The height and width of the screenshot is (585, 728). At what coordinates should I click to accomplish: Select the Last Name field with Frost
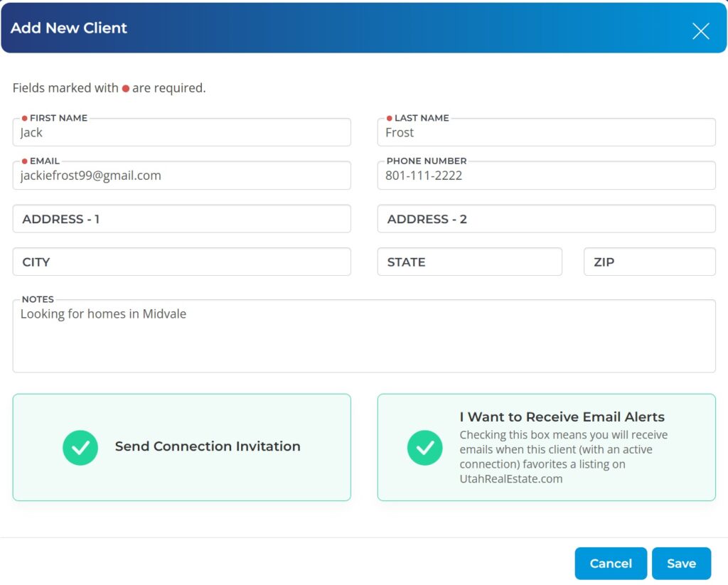pos(546,133)
